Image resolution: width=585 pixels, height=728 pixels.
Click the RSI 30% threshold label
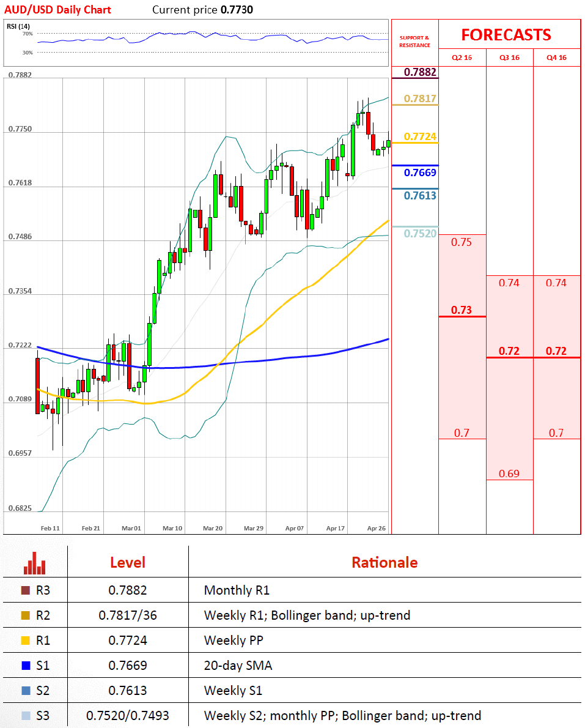(28, 53)
